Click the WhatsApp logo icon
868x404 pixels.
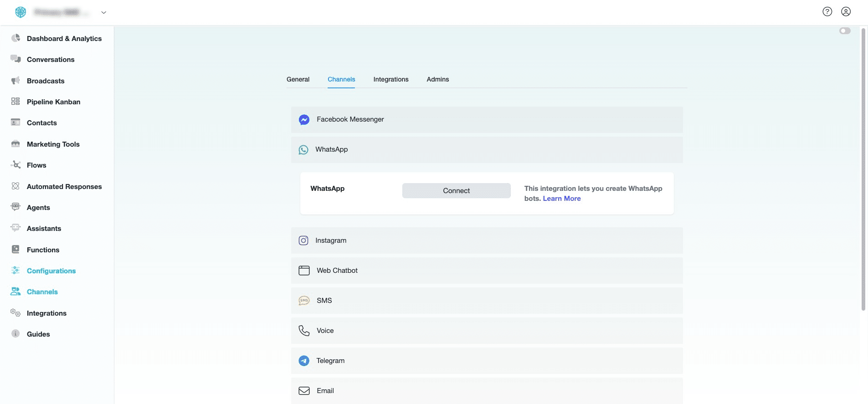(303, 150)
